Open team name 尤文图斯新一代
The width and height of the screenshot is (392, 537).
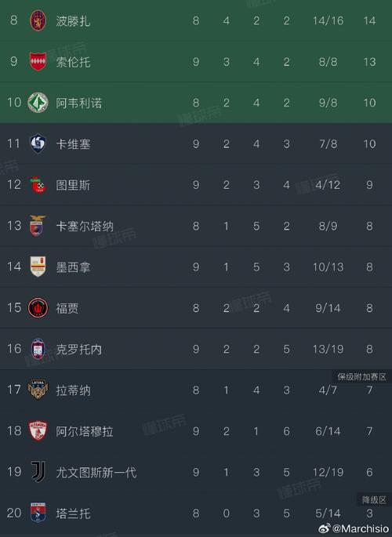[x=96, y=472]
